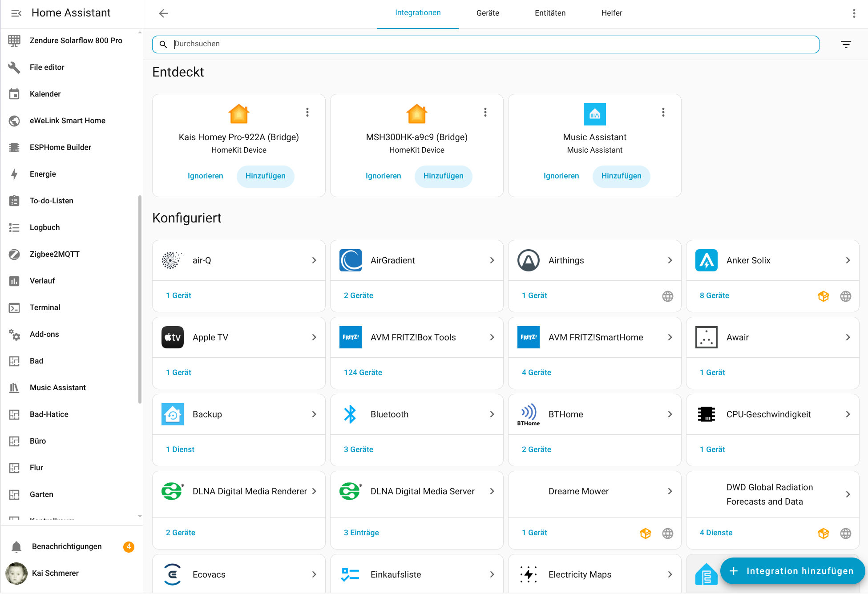The height and width of the screenshot is (594, 868).
Task: Open options menu for MSH300HK-a9c9 card
Action: [x=485, y=112]
